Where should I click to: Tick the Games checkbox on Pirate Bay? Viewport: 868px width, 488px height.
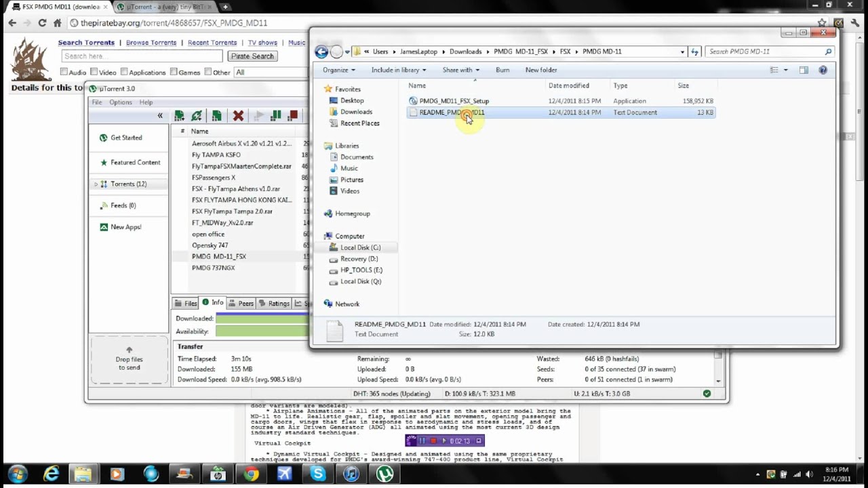[174, 72]
